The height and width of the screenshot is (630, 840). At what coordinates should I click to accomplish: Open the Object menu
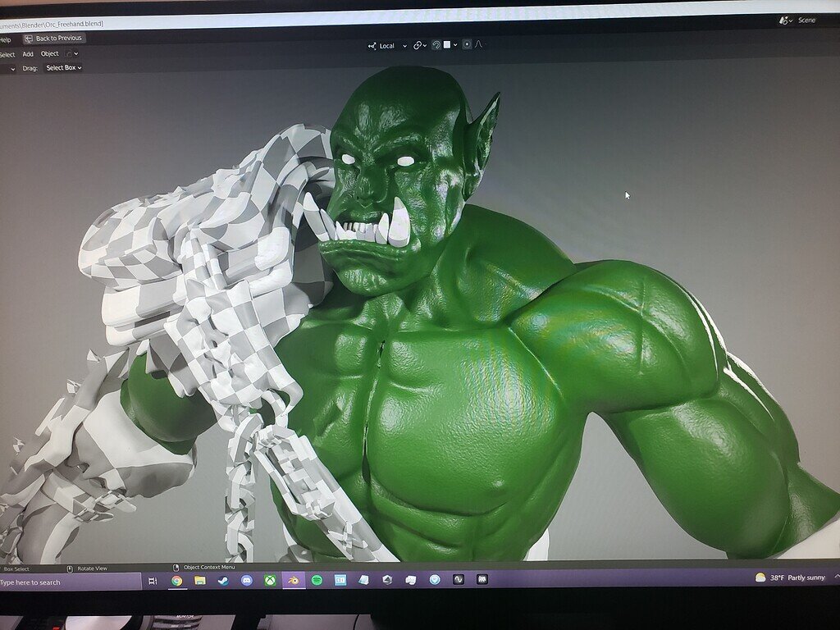coord(51,52)
